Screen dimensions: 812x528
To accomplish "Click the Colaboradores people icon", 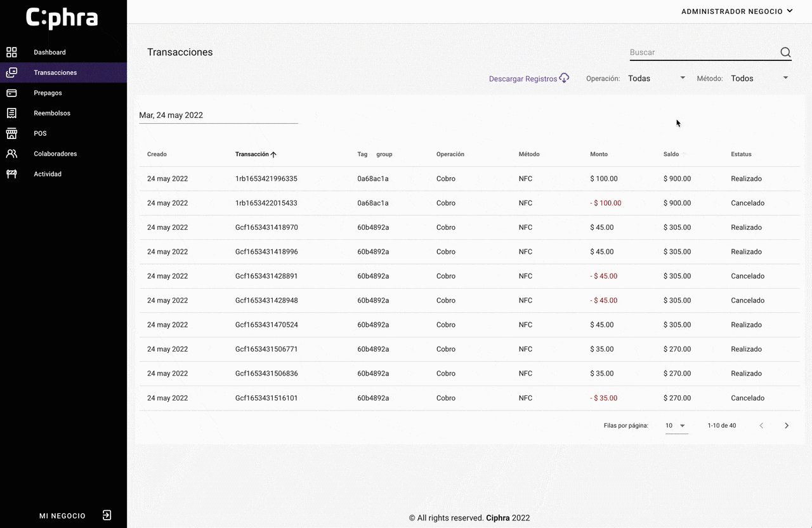I will pyautogui.click(x=11, y=154).
